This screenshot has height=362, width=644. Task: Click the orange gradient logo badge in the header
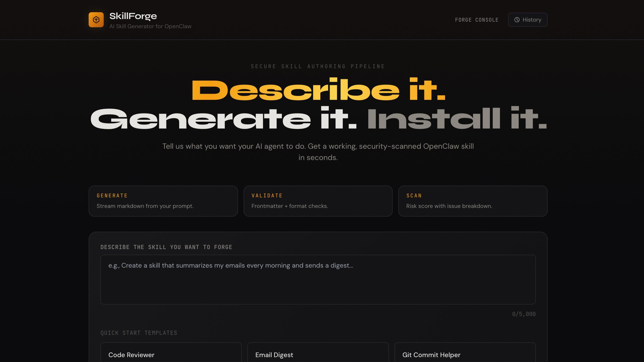click(x=96, y=20)
